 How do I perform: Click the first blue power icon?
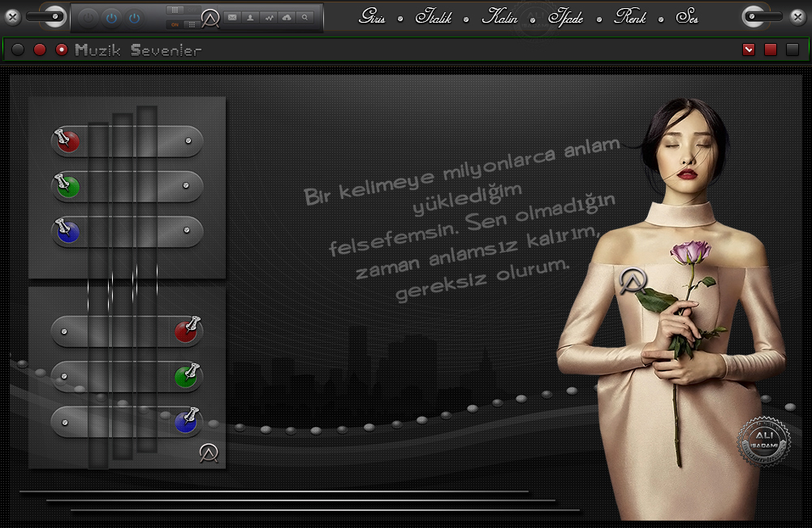(x=112, y=16)
